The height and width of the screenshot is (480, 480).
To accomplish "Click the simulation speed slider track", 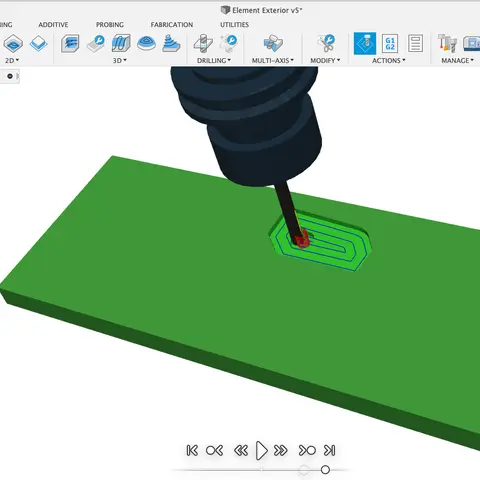I will [260, 470].
